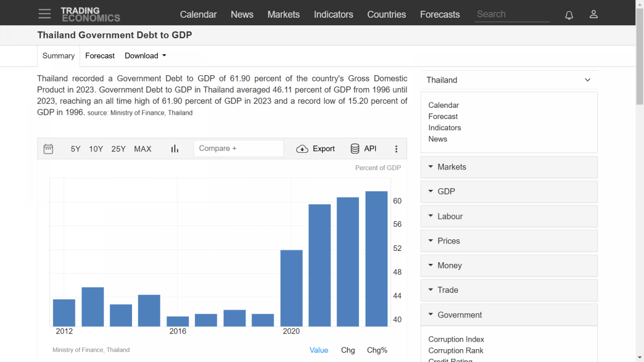
Task: Expand the GDP section
Action: pos(509,191)
